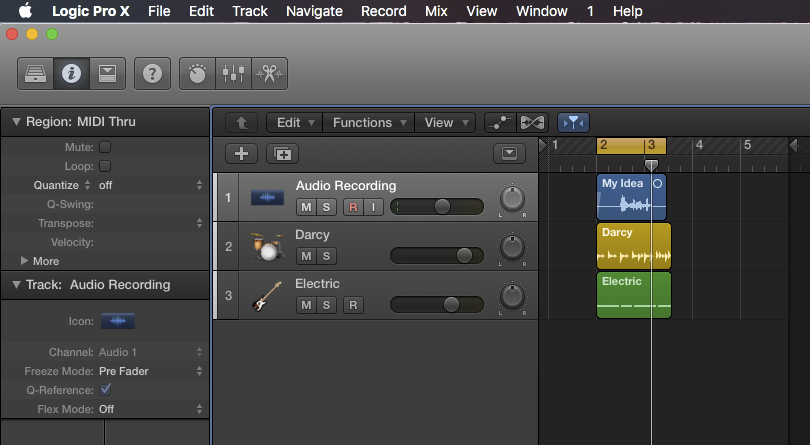Viewport: 810px width, 445px height.
Task: Toggle the Catch Playhead button
Action: [x=573, y=122]
